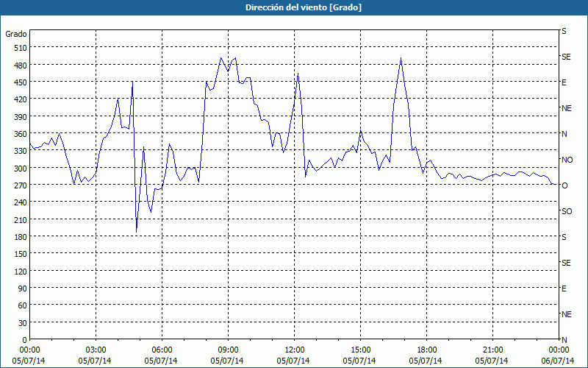The image size is (588, 368).
Task: Click the 330 y-axis value
Action: coord(21,151)
